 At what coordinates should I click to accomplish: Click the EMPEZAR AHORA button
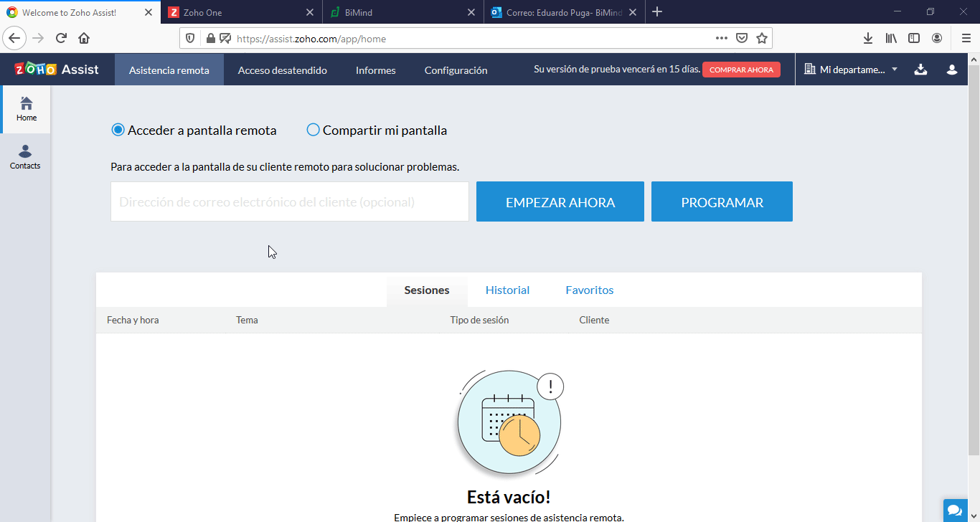coord(560,201)
